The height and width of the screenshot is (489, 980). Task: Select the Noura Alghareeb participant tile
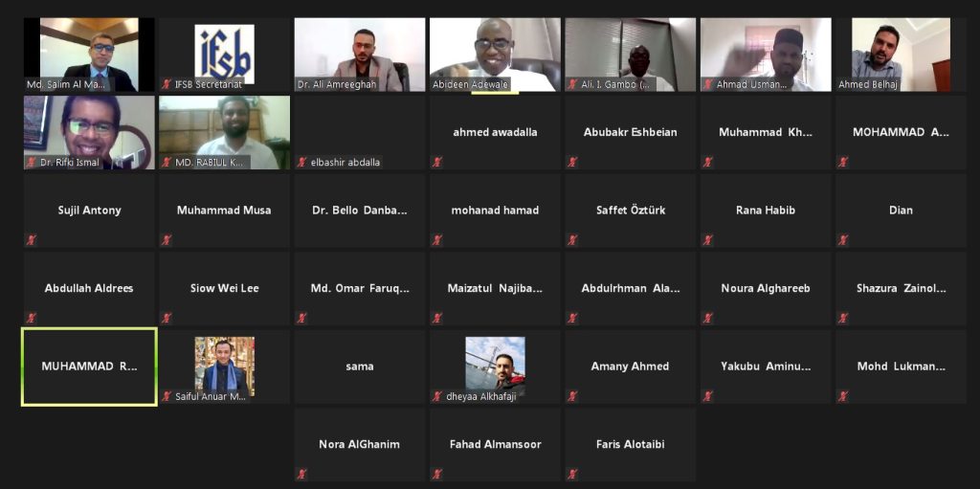point(766,289)
